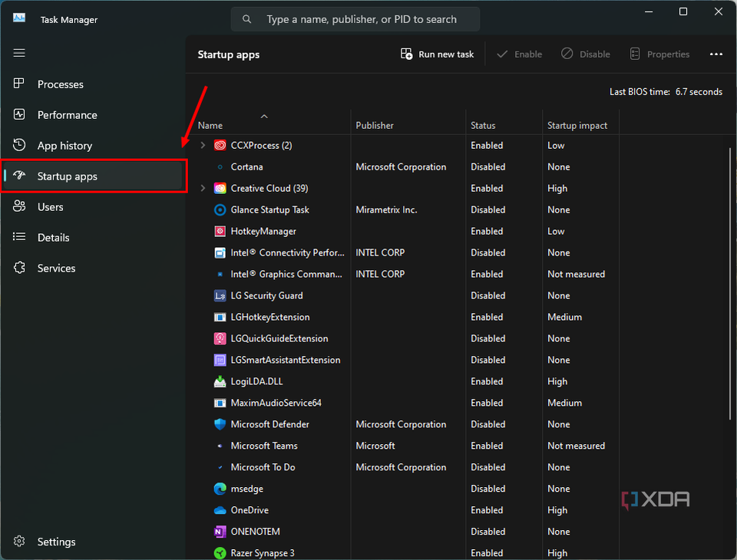Click the Microsoft Defender shield icon
Screen dimensions: 737x560
coord(220,424)
